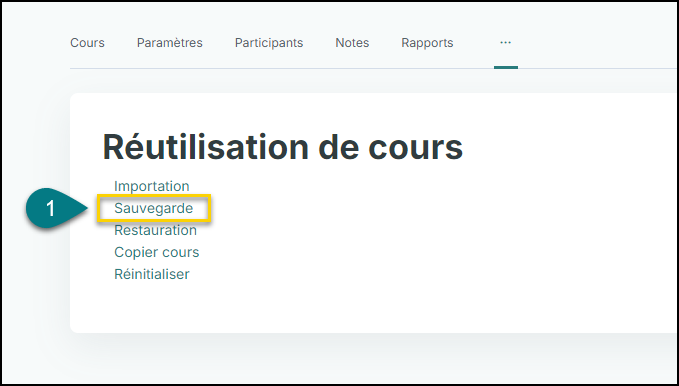This screenshot has height=386, width=679.
Task: Click the Réinitialiser link
Action: click(152, 274)
